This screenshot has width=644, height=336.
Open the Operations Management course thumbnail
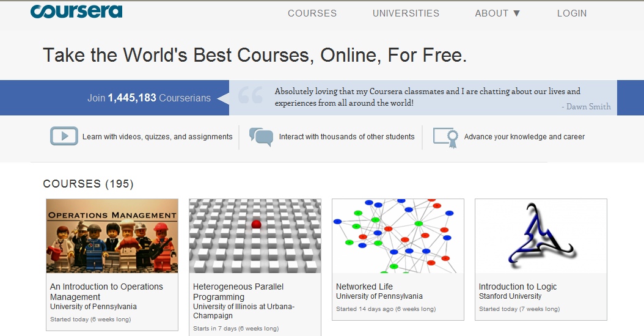tap(112, 236)
